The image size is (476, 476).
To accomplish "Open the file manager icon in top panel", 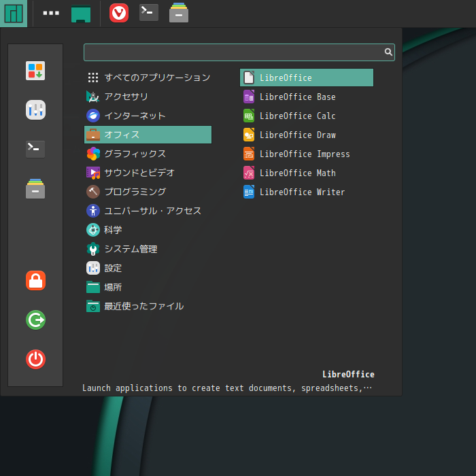I will point(179,13).
